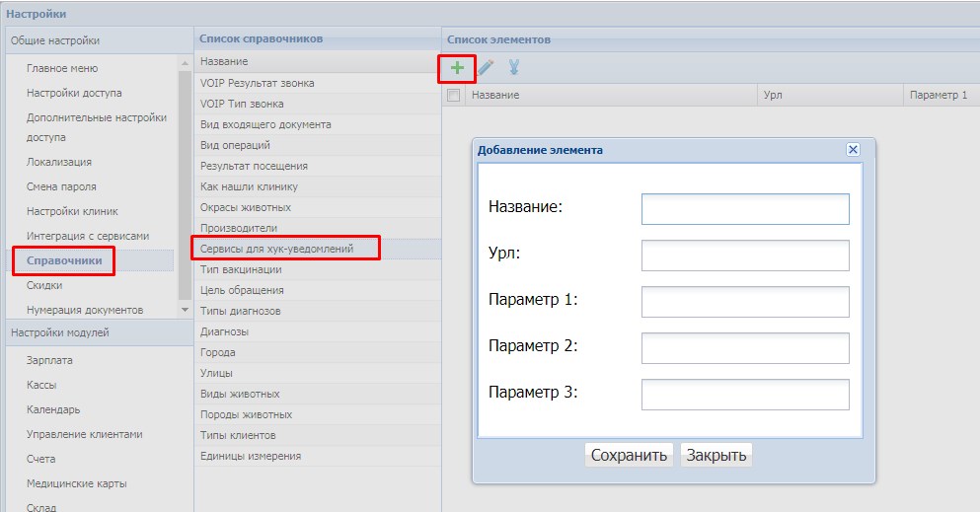
Task: Click the pencil edit element icon
Action: tap(486, 67)
